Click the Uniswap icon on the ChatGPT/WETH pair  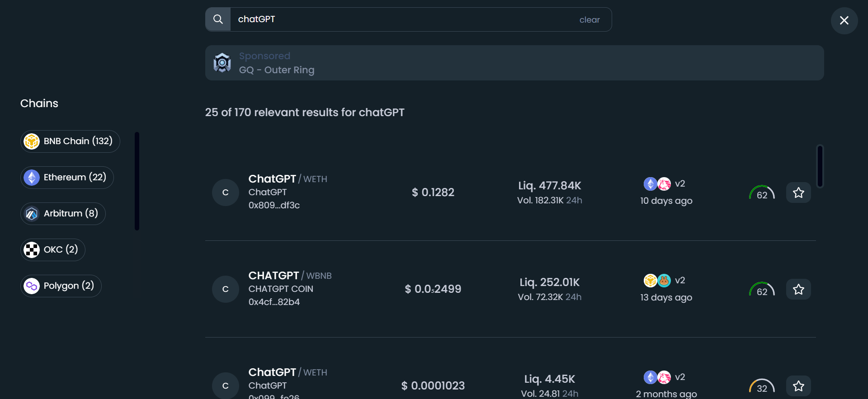(x=664, y=184)
